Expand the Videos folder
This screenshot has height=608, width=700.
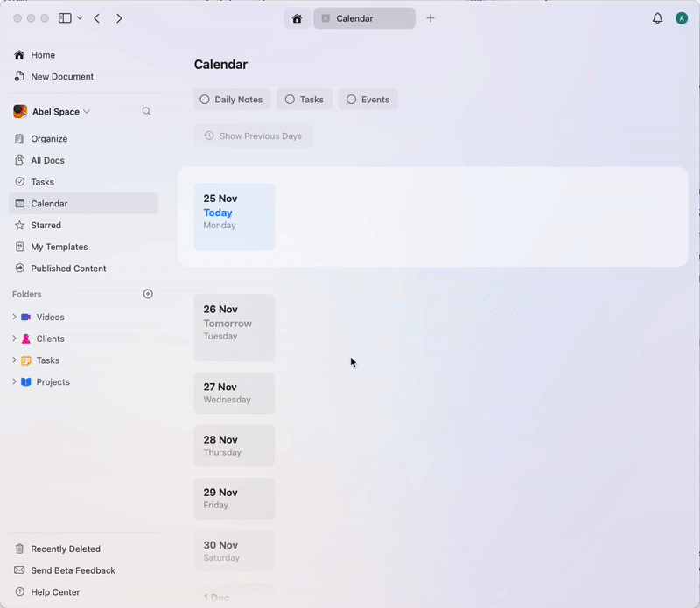click(x=14, y=317)
